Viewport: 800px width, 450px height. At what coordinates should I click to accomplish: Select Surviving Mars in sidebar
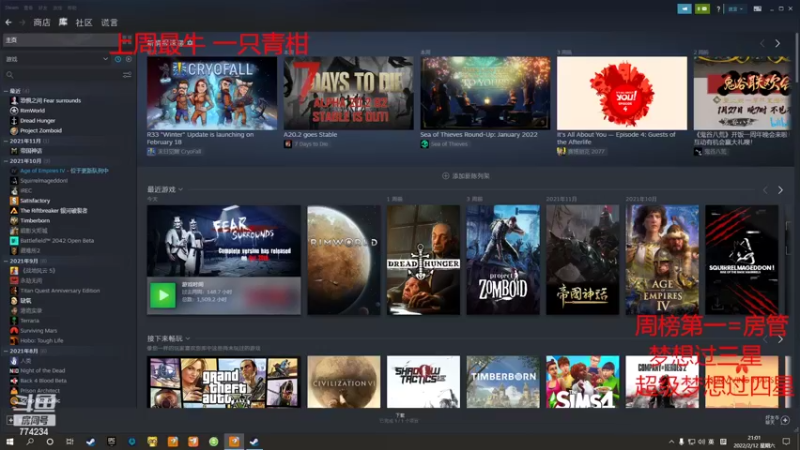(38, 331)
